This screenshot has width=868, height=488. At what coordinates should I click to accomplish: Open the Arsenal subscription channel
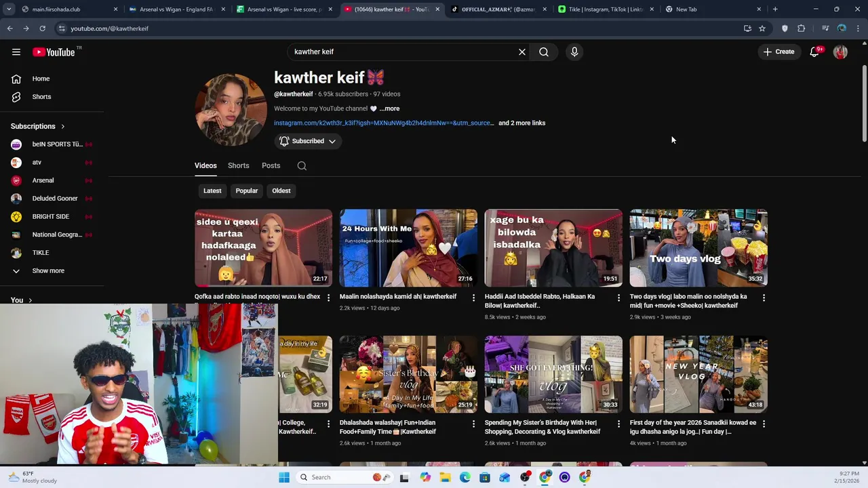coord(53,180)
